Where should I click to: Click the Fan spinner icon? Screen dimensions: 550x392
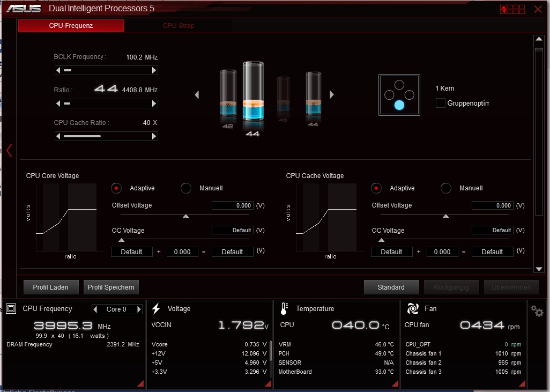coord(413,308)
